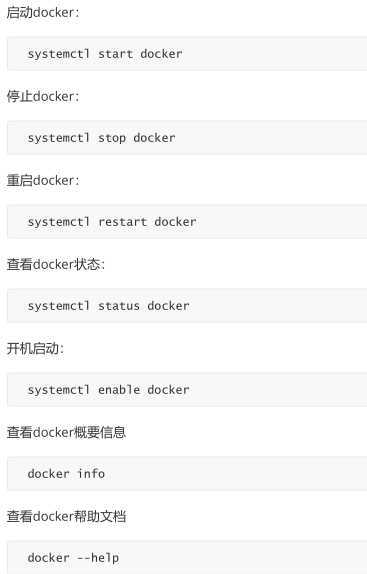Click the word 'stop' in the command
Viewport: 367px width, 574px height.
[x=112, y=138]
